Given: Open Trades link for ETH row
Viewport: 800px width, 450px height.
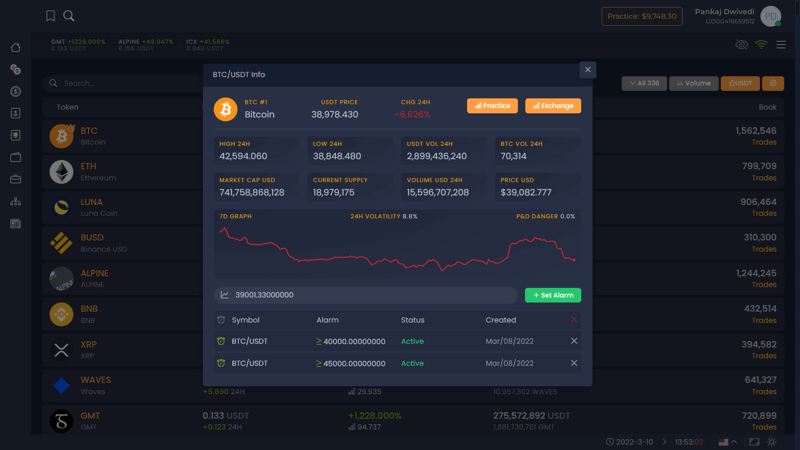Looking at the screenshot, I should pos(764,178).
